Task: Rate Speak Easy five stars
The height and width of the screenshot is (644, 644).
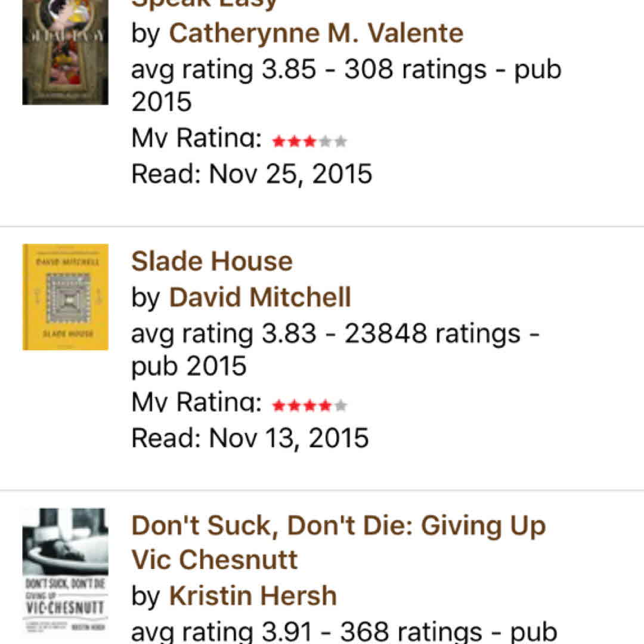Action: click(x=340, y=142)
